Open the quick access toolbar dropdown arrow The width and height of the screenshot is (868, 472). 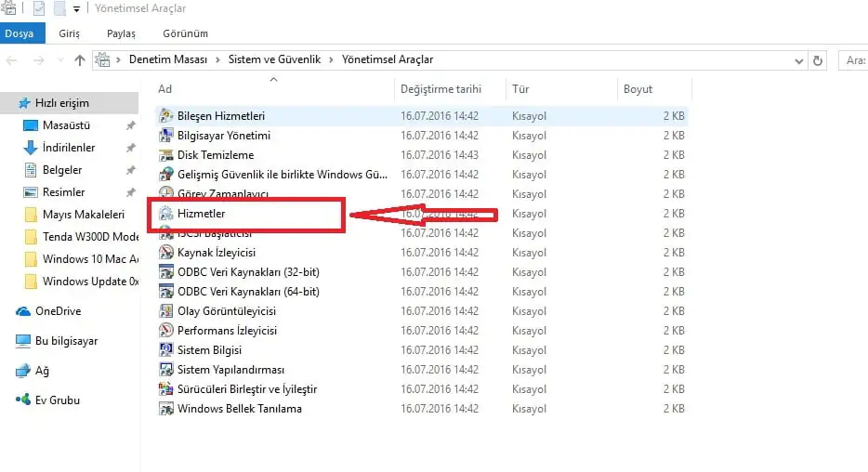(x=76, y=9)
